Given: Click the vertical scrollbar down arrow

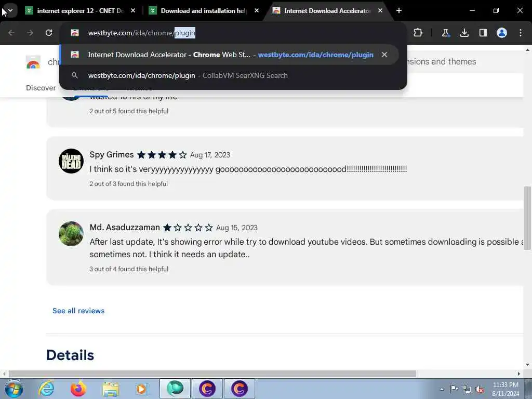Looking at the screenshot, I should 527,364.
